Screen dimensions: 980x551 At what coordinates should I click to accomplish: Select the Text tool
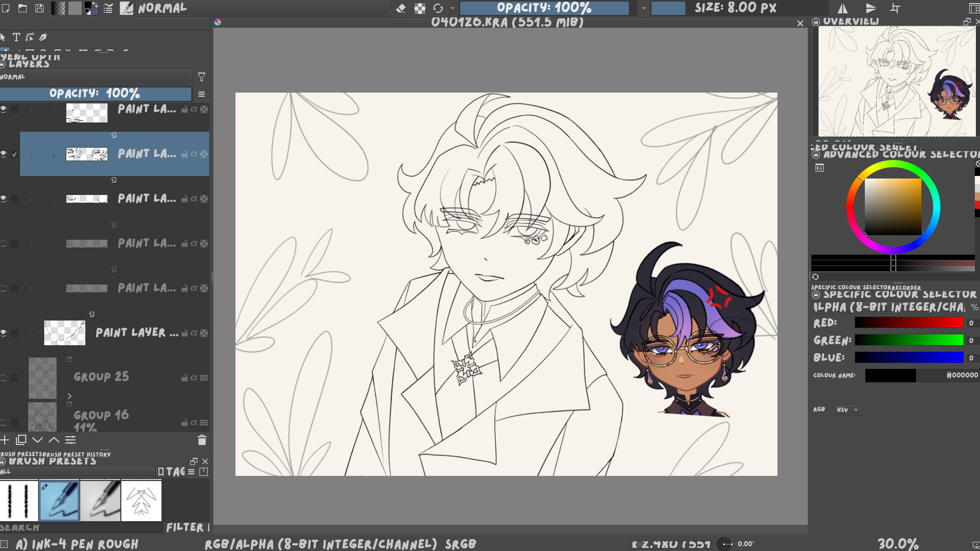click(16, 37)
